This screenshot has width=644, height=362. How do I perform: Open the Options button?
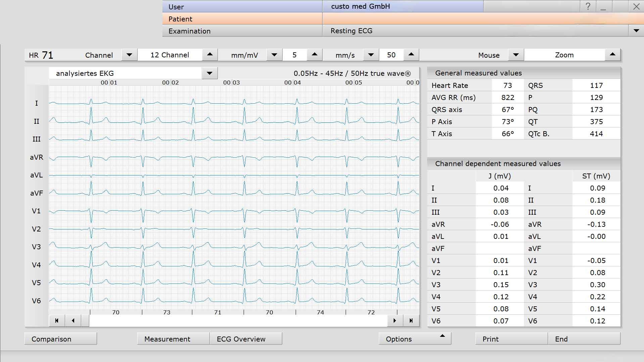(x=415, y=339)
